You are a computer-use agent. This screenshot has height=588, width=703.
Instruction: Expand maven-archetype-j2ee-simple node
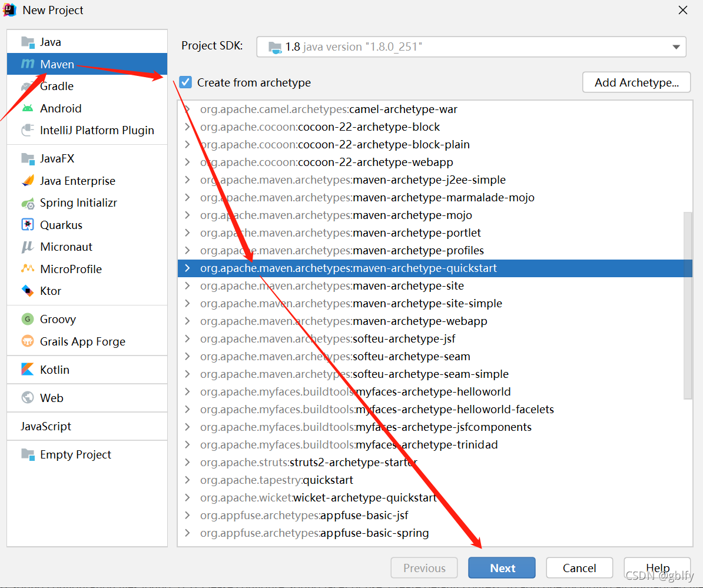(x=187, y=180)
